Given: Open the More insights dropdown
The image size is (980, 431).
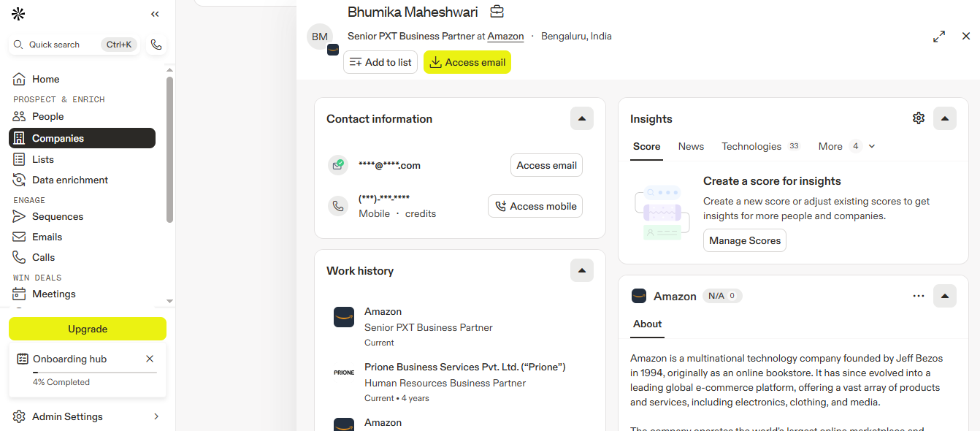Looking at the screenshot, I should (846, 146).
